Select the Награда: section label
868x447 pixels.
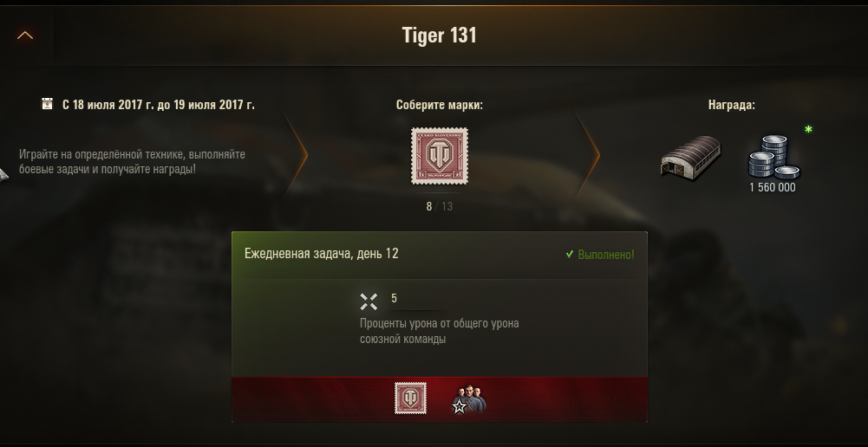(x=731, y=105)
